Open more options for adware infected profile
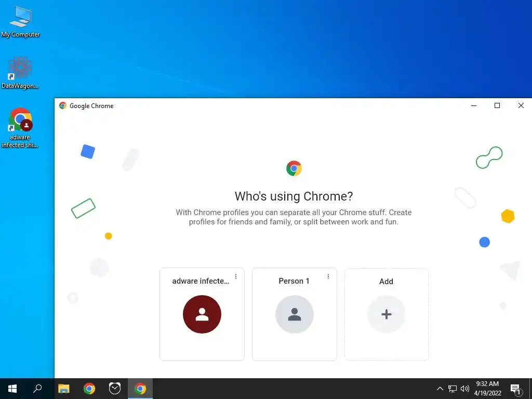 pyautogui.click(x=236, y=276)
